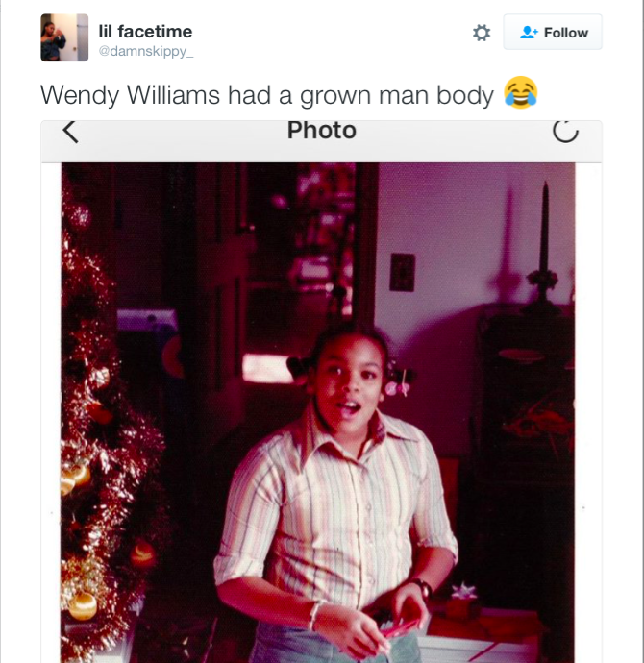Click the tweet text about Wendy Williams
This screenshot has width=644, height=663.
[267, 94]
